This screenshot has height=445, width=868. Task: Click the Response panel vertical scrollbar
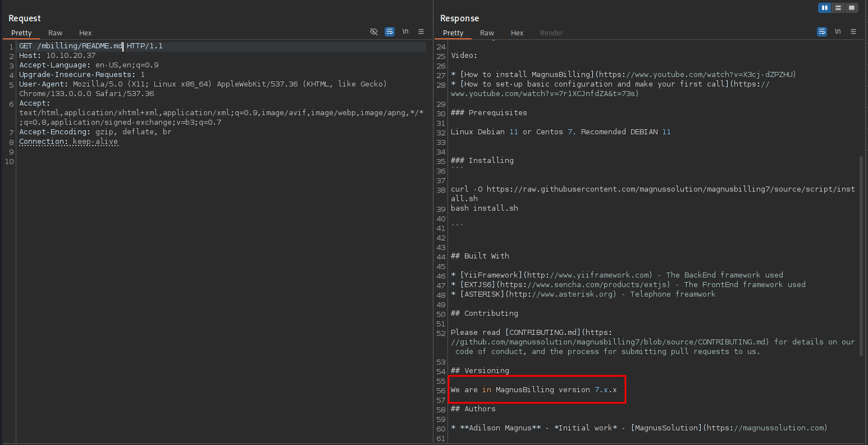point(861,256)
